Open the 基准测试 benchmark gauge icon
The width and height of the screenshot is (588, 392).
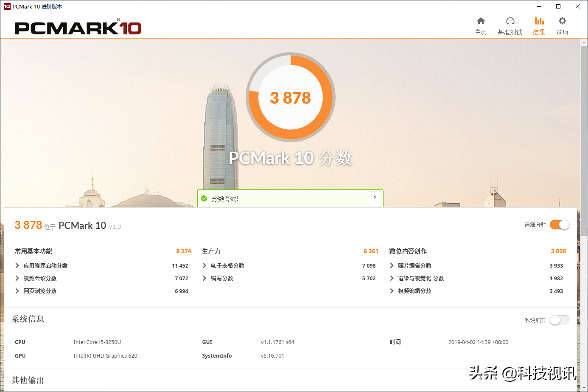coord(510,21)
